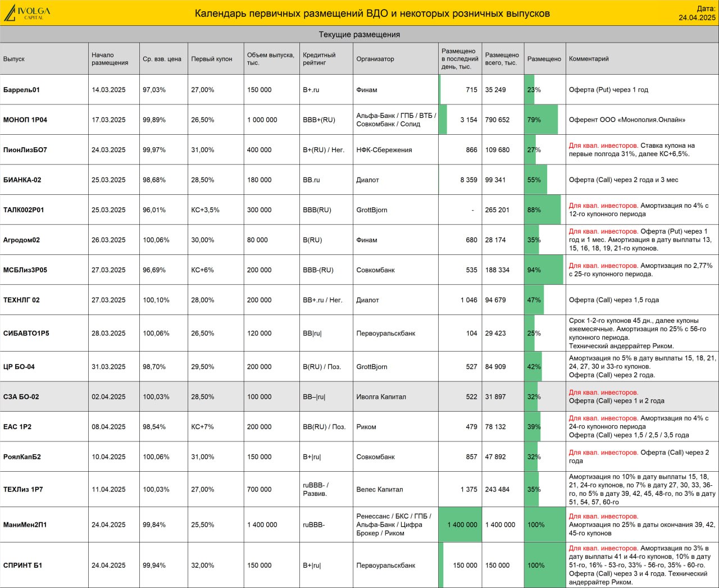Image resolution: width=719 pixels, height=588 pixels.
Task: Click the Кредитный рейтинг column header
Action: tap(319, 59)
